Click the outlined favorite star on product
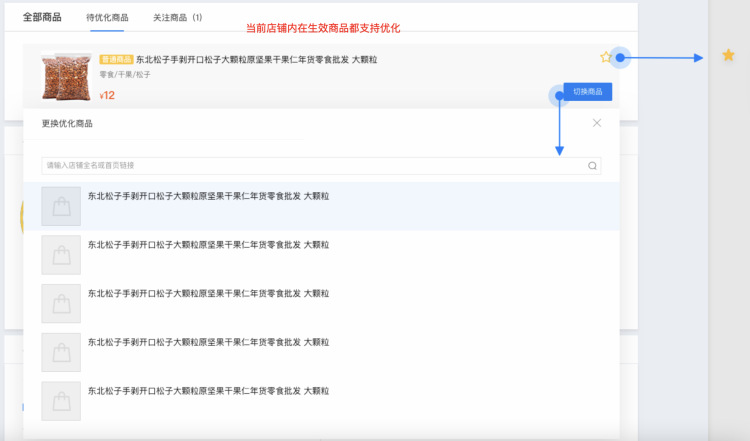The height and width of the screenshot is (441, 750). (x=605, y=58)
